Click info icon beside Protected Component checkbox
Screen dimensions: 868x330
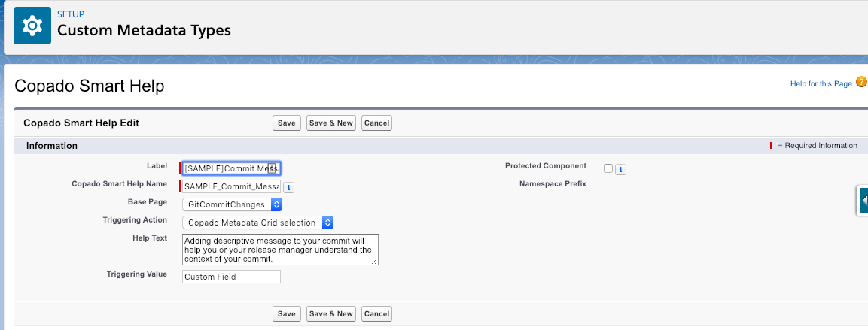620,169
